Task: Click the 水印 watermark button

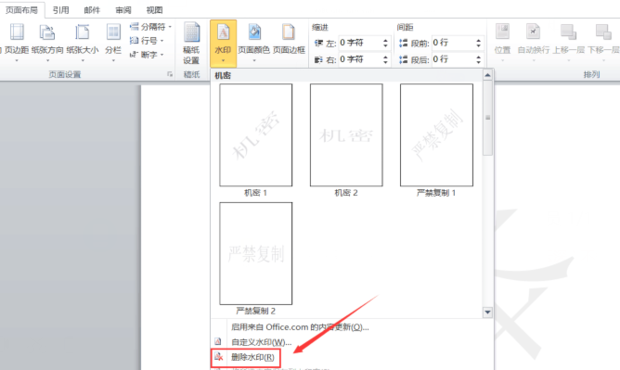Action: 223,43
